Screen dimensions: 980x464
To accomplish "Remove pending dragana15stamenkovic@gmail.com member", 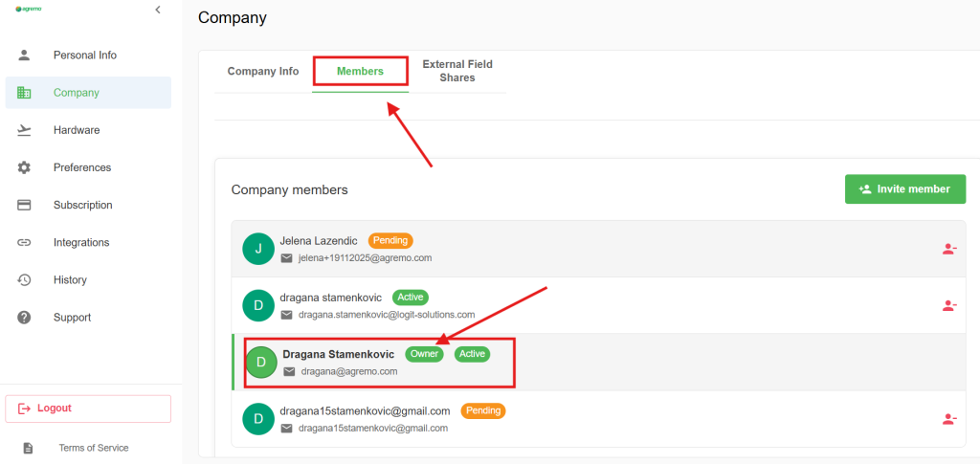I will [x=948, y=418].
